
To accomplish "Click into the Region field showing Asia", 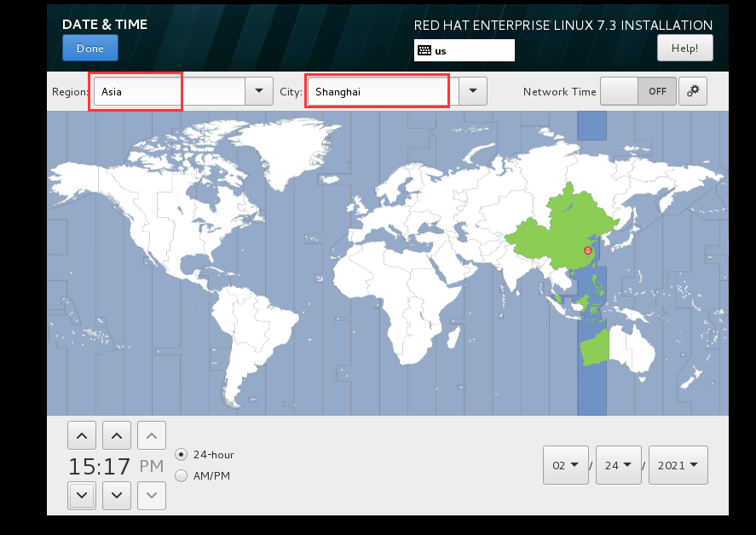I will click(170, 91).
